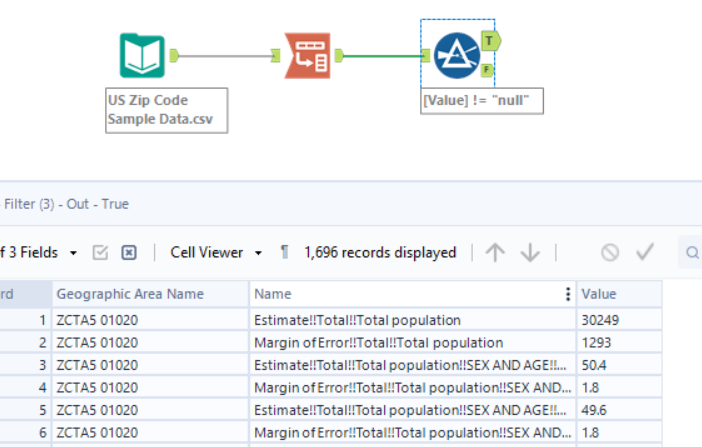Open Name column options menu dots

coord(568,294)
